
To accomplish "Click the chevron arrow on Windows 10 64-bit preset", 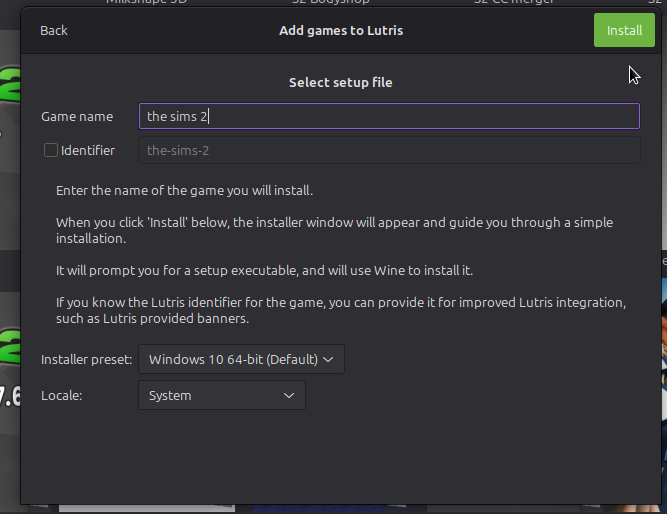I will coord(330,359).
